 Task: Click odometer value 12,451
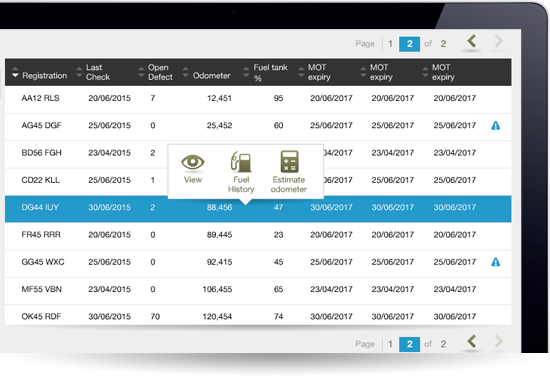pyautogui.click(x=219, y=98)
